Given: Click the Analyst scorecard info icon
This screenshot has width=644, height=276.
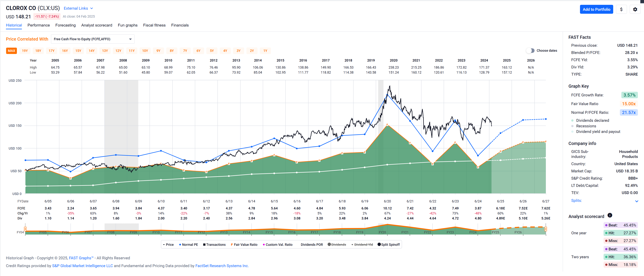Looking at the screenshot, I should tap(610, 215).
